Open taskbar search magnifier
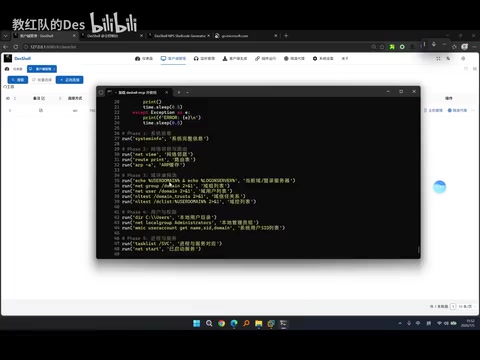This screenshot has height=360, width=480. [209, 323]
